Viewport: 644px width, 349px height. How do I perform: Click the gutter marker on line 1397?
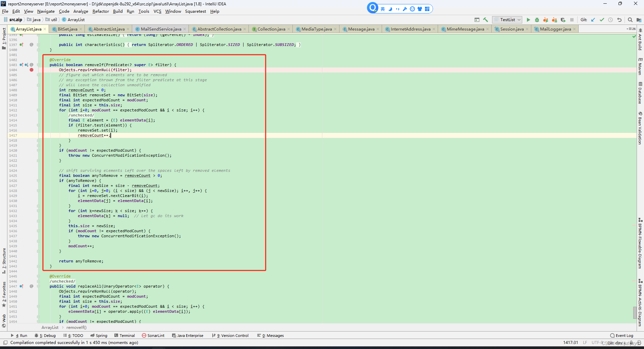click(x=21, y=45)
